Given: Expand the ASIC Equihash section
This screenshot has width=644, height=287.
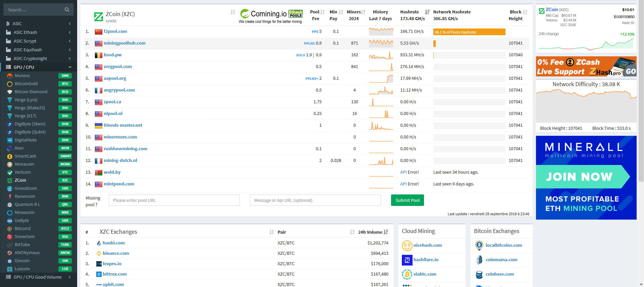Looking at the screenshot, I should 39,50.
